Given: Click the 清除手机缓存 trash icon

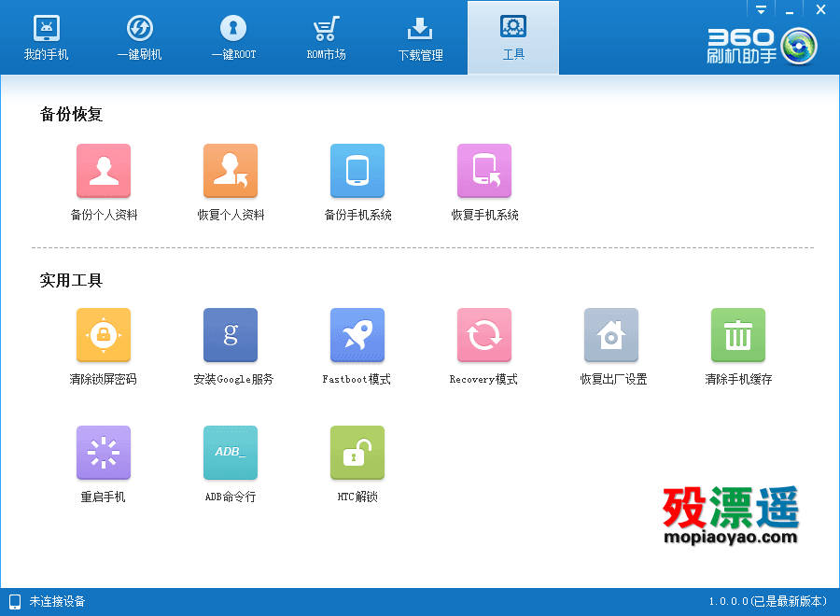Looking at the screenshot, I should (738, 335).
